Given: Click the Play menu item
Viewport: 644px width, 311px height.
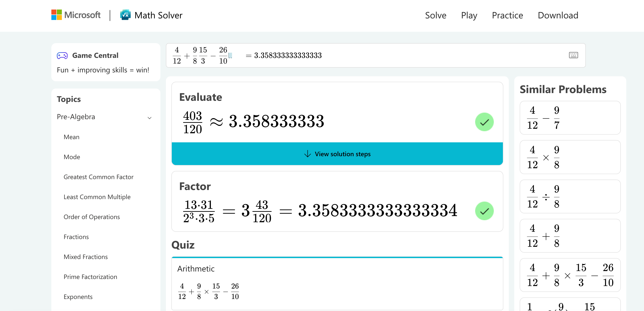Looking at the screenshot, I should click(x=469, y=16).
